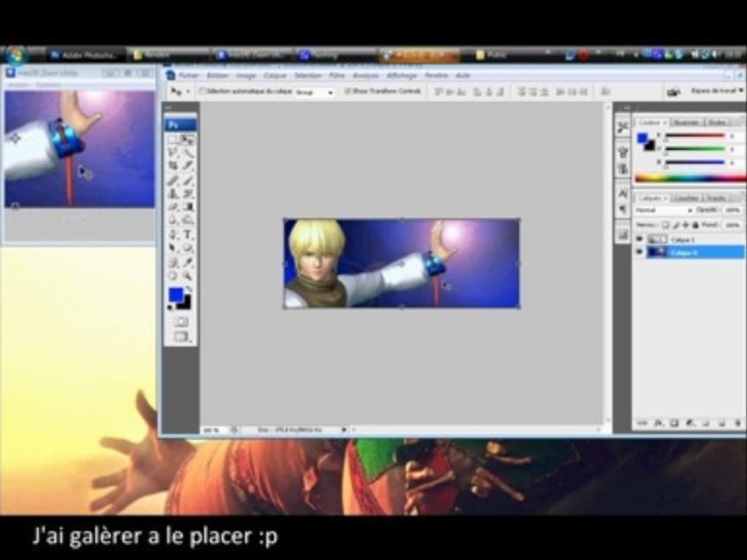Select the Type (T) tool
Image resolution: width=747 pixels, height=560 pixels.
[188, 235]
